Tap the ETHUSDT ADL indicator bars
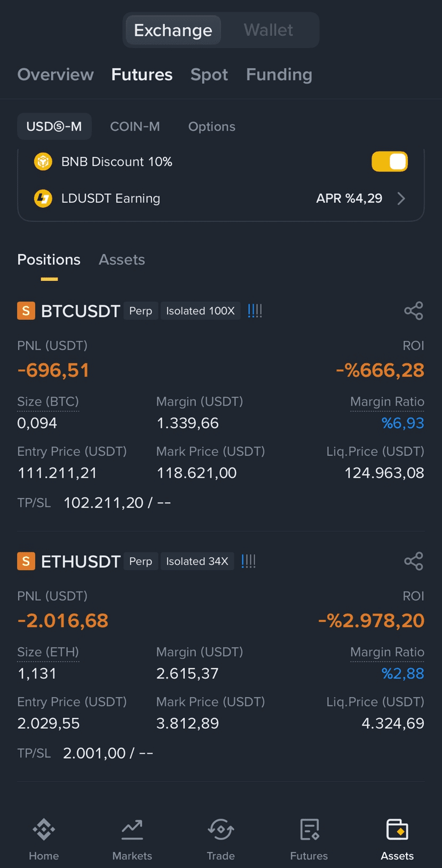The image size is (442, 868). (x=249, y=561)
